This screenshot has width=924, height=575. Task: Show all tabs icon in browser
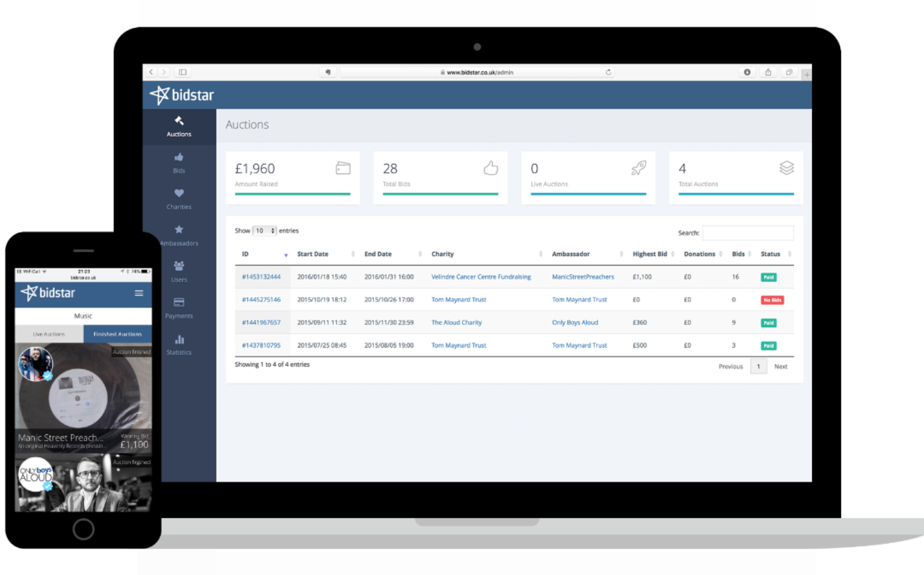pyautogui.click(x=789, y=72)
